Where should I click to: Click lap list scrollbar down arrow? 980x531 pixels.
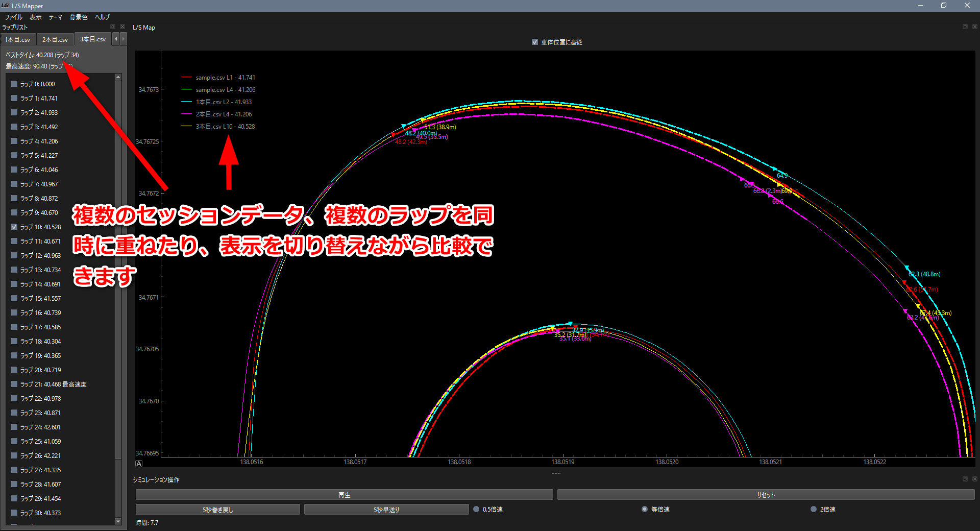(x=118, y=521)
